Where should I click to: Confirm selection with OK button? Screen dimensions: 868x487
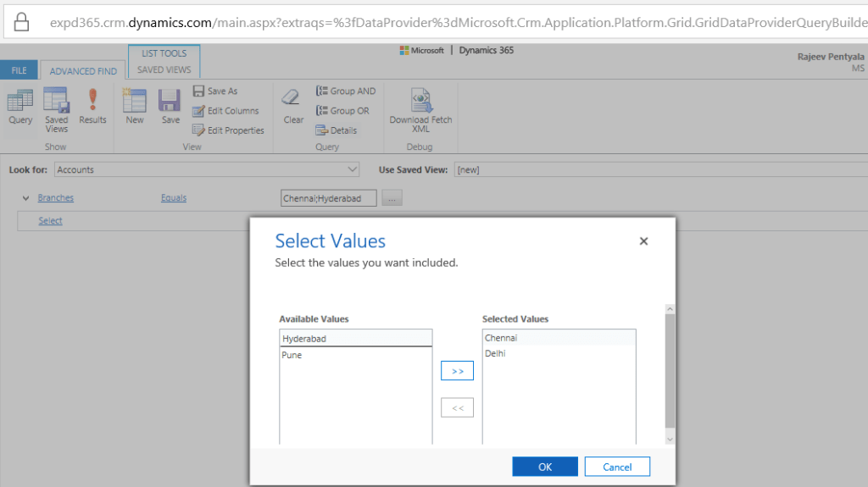pos(545,467)
